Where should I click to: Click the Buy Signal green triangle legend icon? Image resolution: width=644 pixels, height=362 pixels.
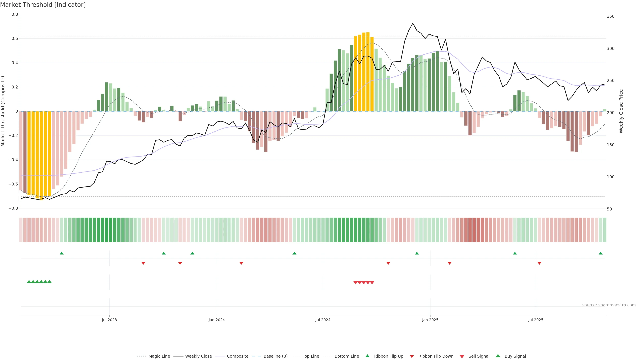(x=498, y=356)
